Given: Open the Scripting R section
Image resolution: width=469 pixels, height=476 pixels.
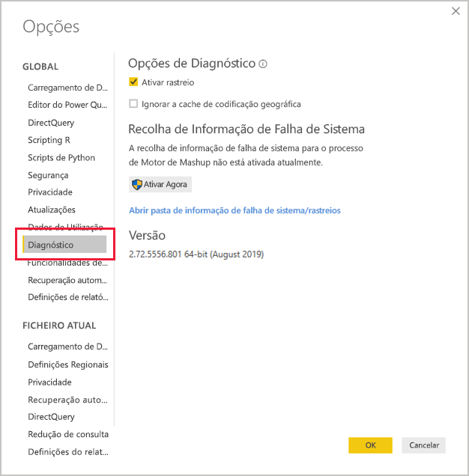Looking at the screenshot, I should point(49,140).
